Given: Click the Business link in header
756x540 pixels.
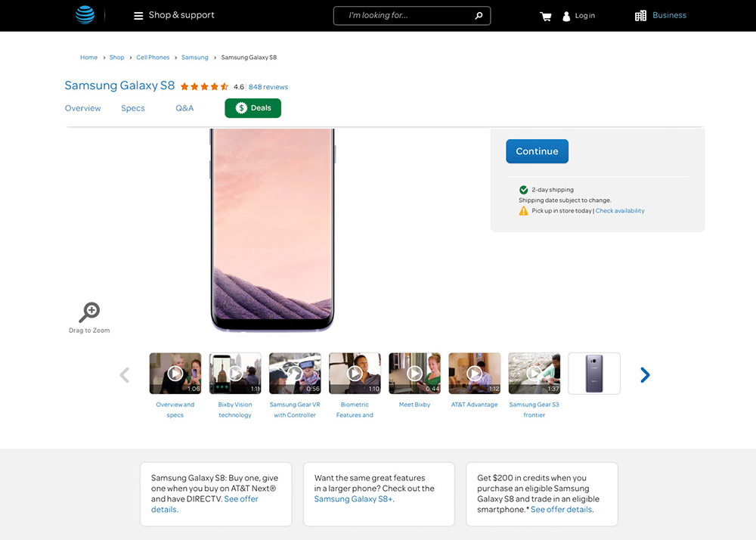Looking at the screenshot, I should pos(669,15).
